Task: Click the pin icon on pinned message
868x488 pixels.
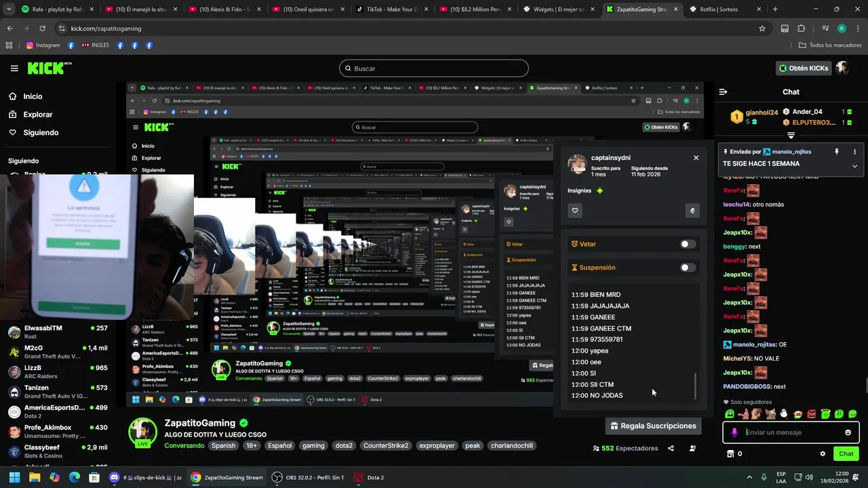Action: tap(836, 152)
